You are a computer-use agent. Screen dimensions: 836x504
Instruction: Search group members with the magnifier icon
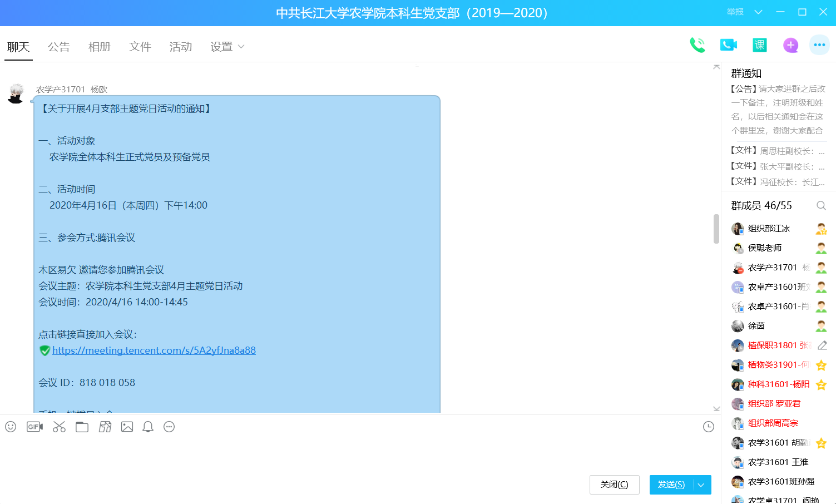point(822,205)
